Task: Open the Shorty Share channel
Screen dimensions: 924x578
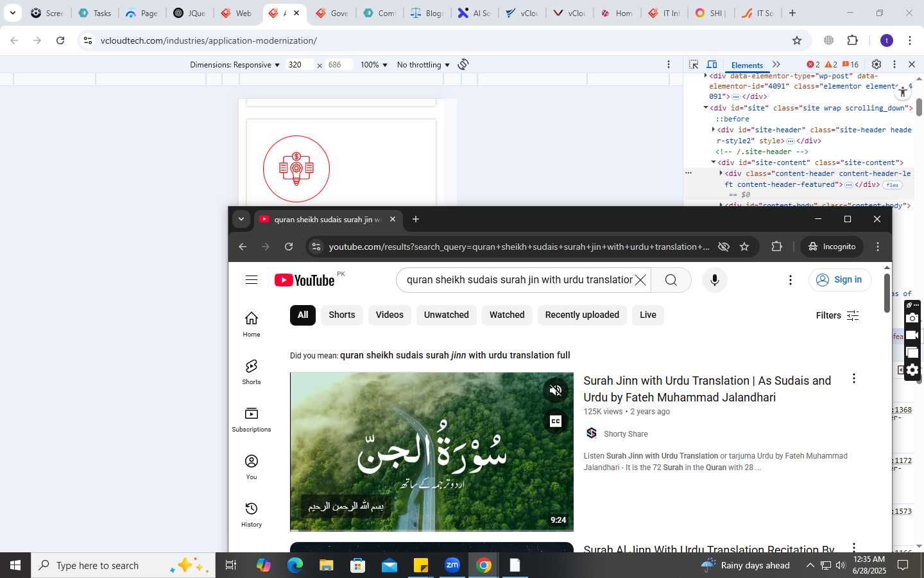Action: tap(626, 434)
